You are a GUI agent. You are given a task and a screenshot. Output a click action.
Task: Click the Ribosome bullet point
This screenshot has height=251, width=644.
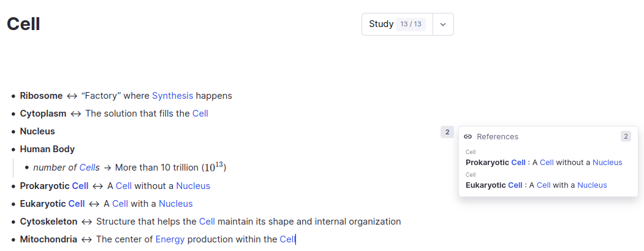[x=13, y=96]
